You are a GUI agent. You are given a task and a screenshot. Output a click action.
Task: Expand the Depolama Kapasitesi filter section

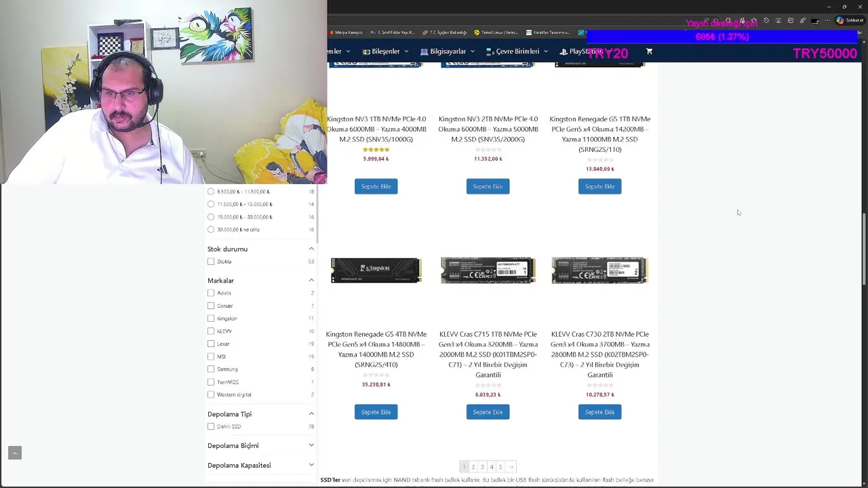tap(311, 466)
